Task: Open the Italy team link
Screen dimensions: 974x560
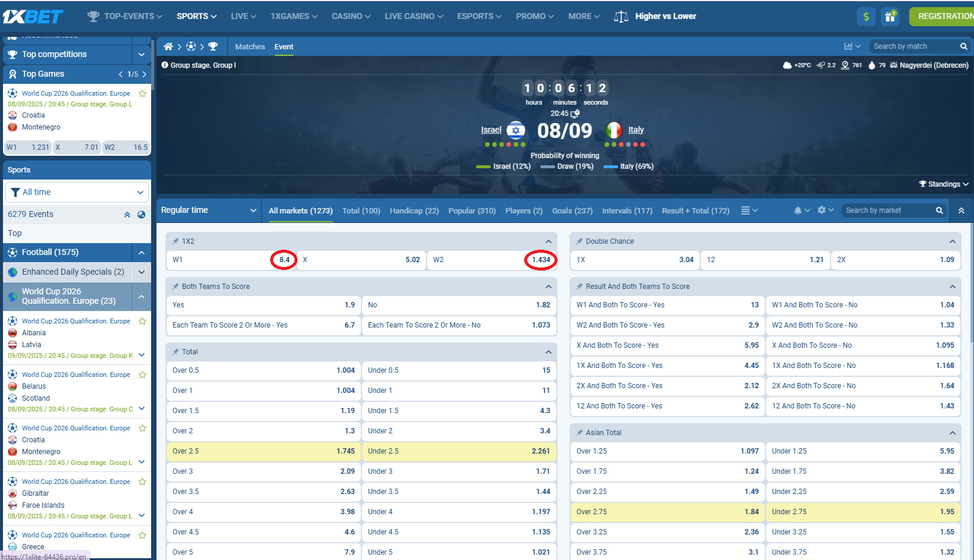Action: (636, 130)
